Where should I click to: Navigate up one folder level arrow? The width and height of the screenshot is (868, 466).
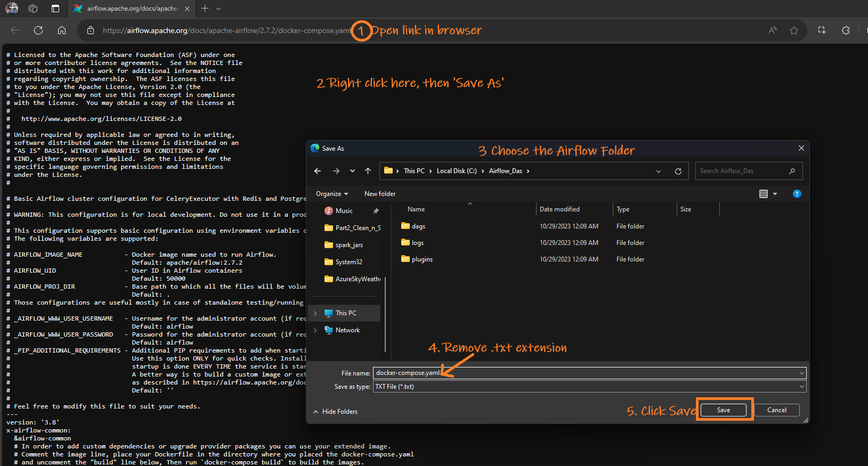pos(368,171)
